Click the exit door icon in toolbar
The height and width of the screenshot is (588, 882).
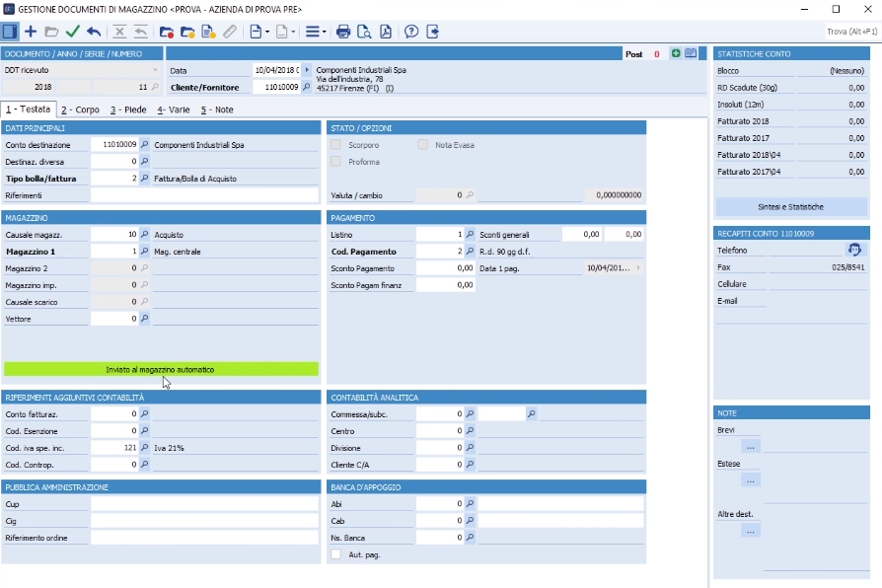tap(433, 32)
